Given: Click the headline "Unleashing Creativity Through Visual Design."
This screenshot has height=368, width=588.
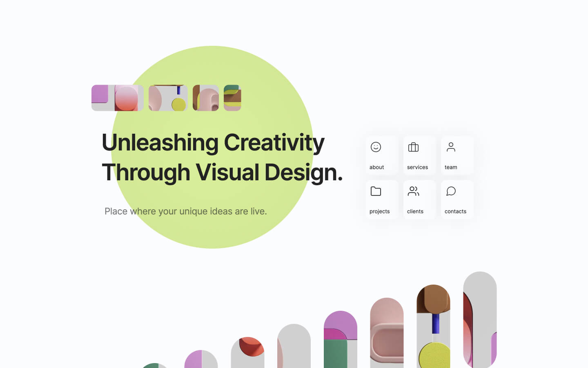Looking at the screenshot, I should pos(223,157).
